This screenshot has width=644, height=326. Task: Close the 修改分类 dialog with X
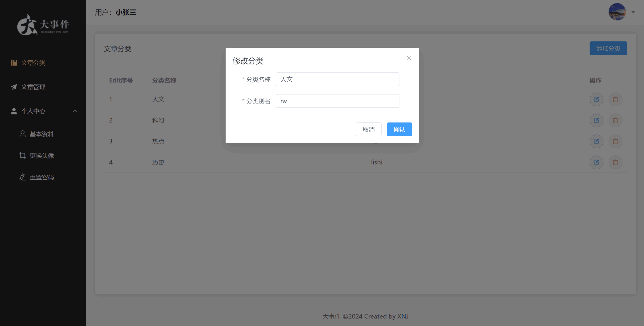click(409, 58)
